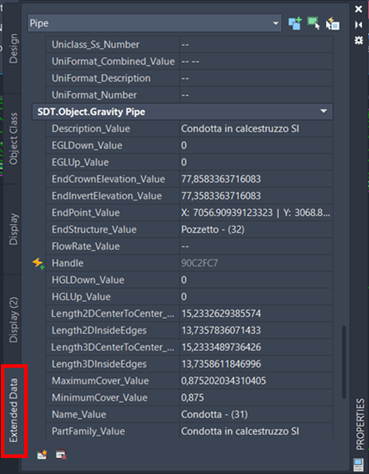
Task: Click the remove property sets icon
Action: (x=61, y=454)
